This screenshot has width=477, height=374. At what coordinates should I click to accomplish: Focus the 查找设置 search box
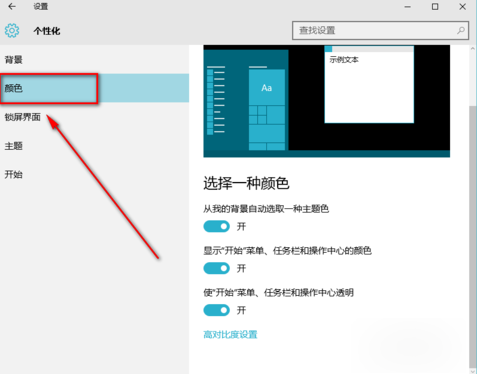(380, 31)
